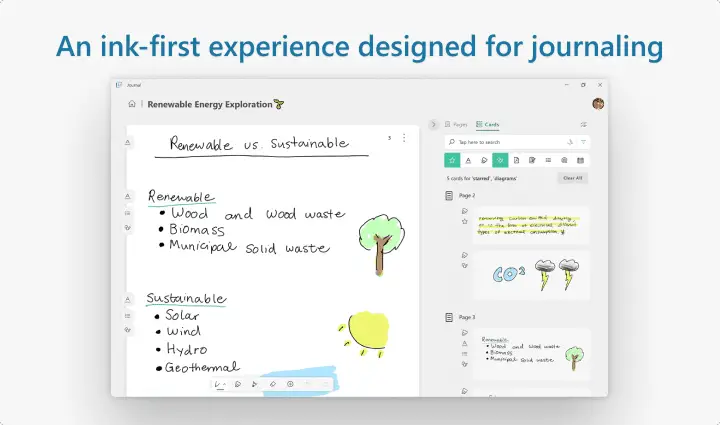
Task: Click the tag icon on CO2 card
Action: tap(465, 255)
